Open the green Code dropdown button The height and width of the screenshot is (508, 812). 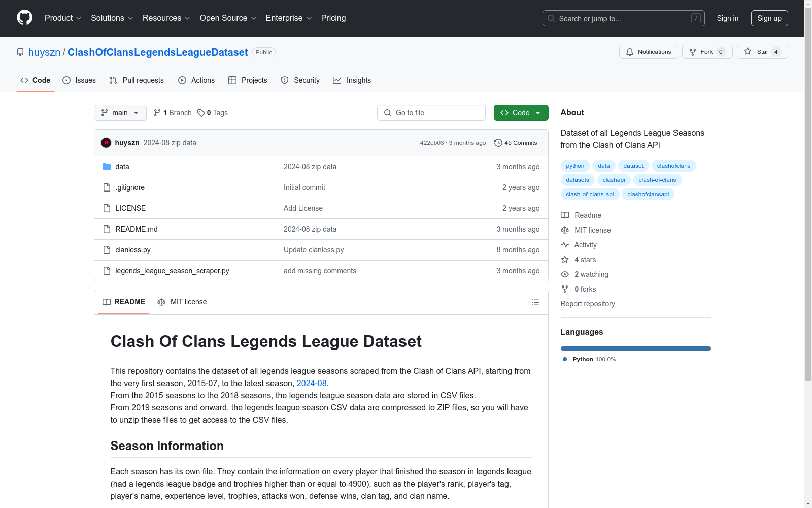click(521, 113)
